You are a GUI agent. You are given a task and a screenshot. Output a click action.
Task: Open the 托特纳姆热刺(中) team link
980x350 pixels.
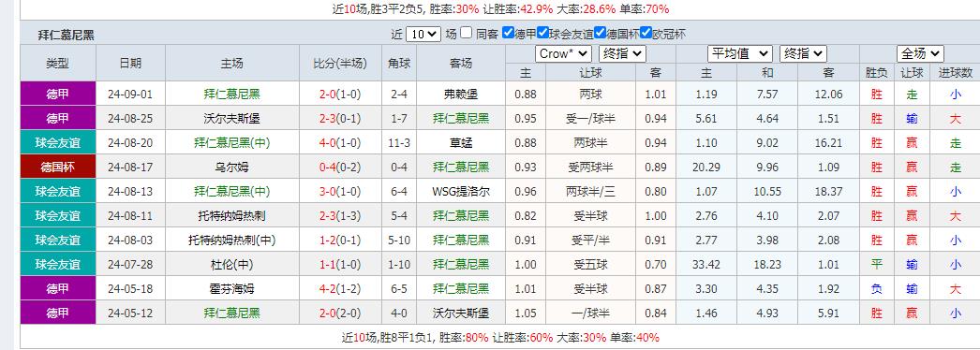(x=231, y=241)
